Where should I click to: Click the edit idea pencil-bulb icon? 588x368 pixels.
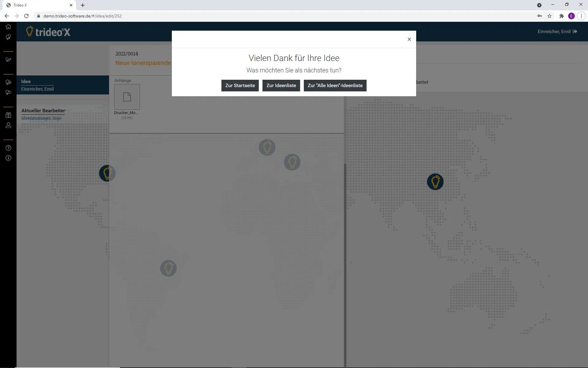click(x=8, y=60)
